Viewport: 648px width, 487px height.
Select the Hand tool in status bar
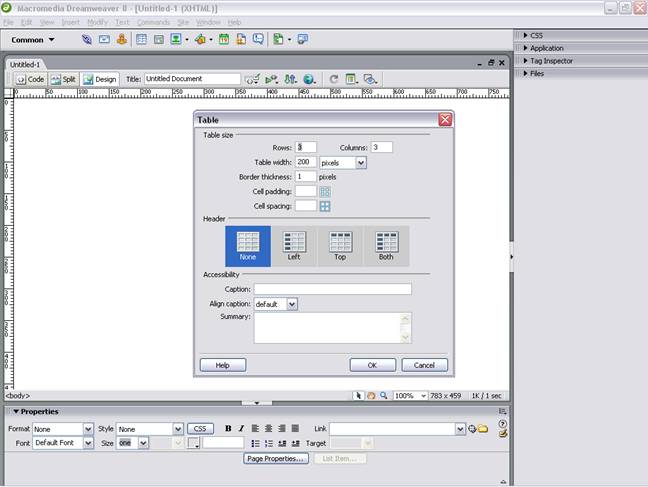pyautogui.click(x=371, y=396)
